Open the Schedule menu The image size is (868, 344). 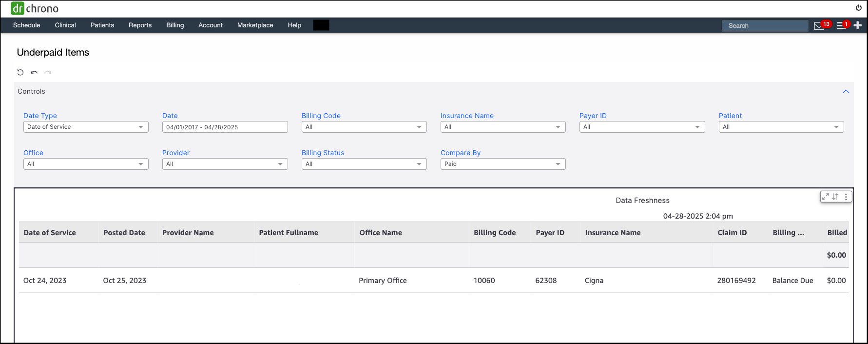click(27, 25)
